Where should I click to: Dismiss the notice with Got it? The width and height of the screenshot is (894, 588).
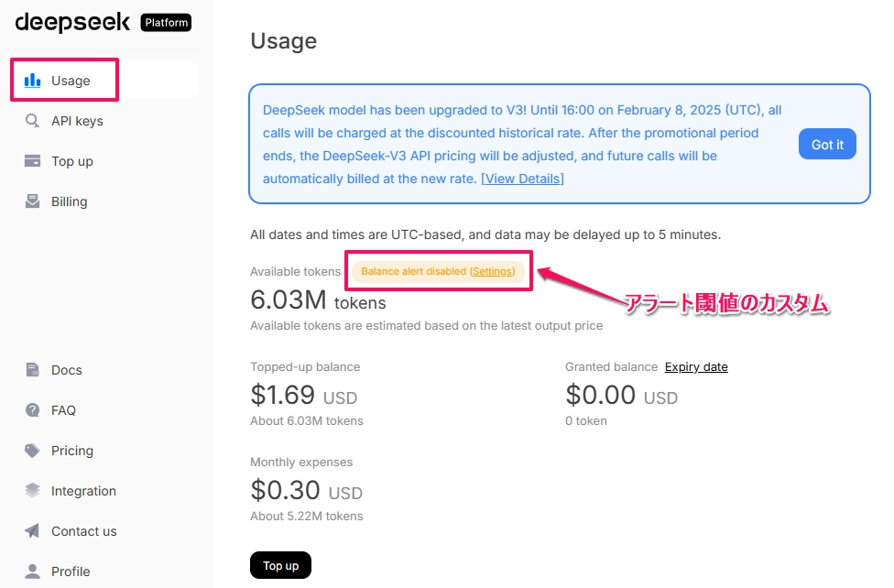tap(827, 145)
